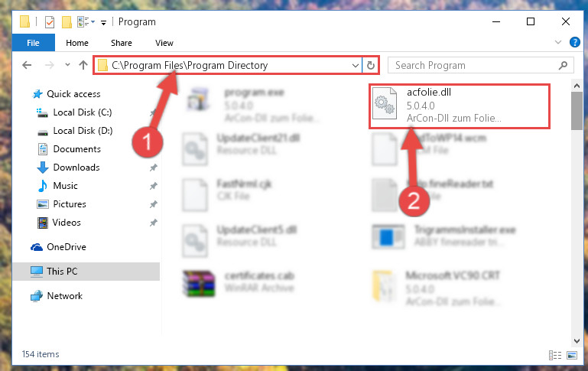Open Customize Quick Access Toolbar dropdown
This screenshot has height=371, width=588.
point(103,23)
